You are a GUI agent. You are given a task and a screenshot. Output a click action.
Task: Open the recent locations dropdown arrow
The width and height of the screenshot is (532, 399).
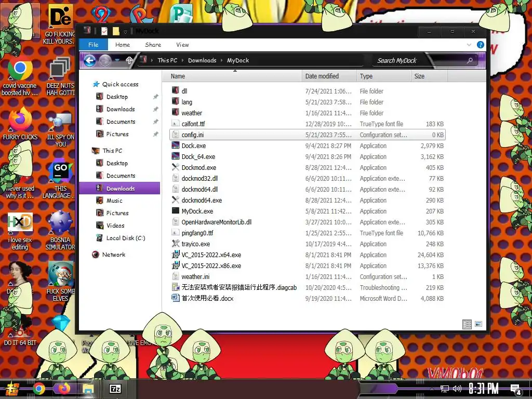coord(117,60)
